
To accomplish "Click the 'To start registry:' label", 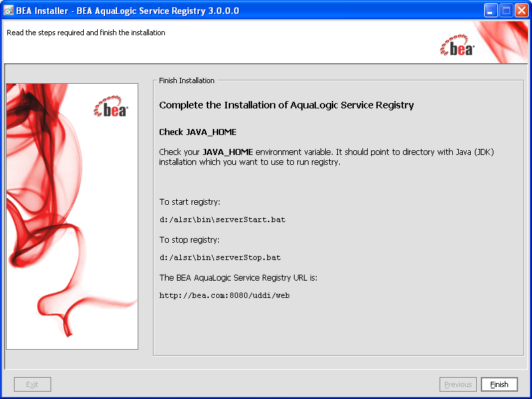I will tap(190, 202).
